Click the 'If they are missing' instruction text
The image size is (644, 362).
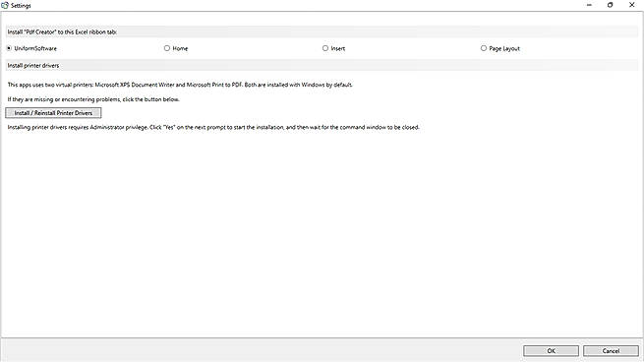point(93,99)
